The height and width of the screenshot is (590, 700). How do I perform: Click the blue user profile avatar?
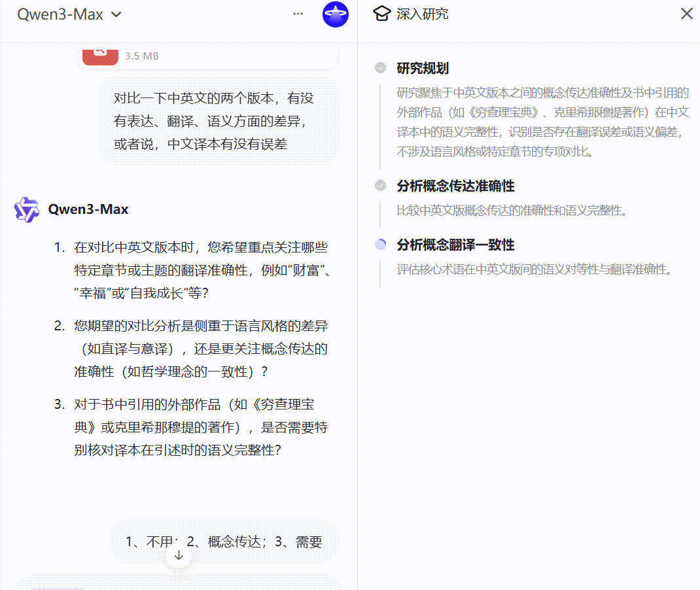336,14
